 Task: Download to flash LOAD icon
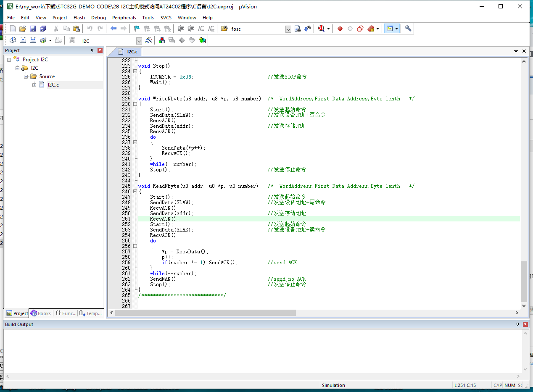(72, 40)
